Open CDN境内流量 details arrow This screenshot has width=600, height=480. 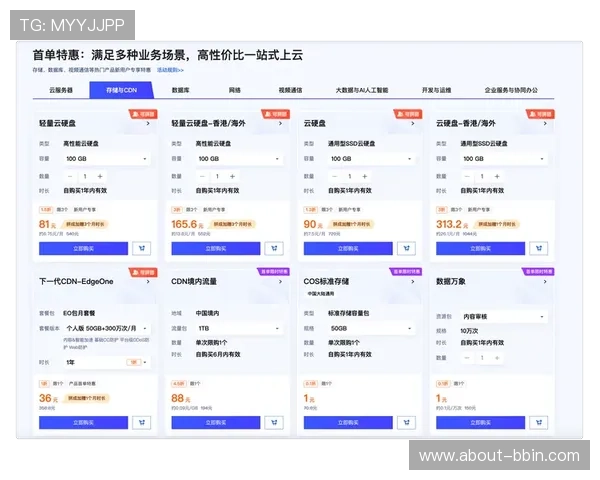click(280, 281)
